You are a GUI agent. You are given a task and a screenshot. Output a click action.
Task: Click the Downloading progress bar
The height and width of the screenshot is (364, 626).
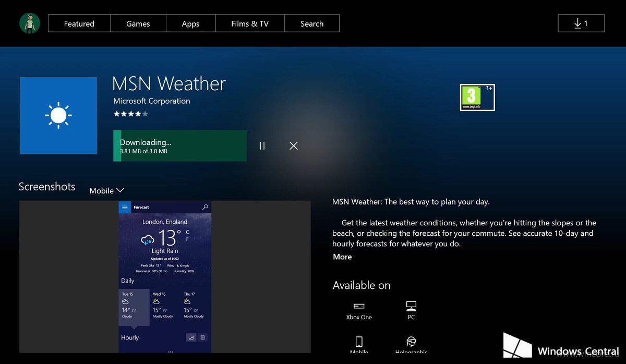(180, 145)
